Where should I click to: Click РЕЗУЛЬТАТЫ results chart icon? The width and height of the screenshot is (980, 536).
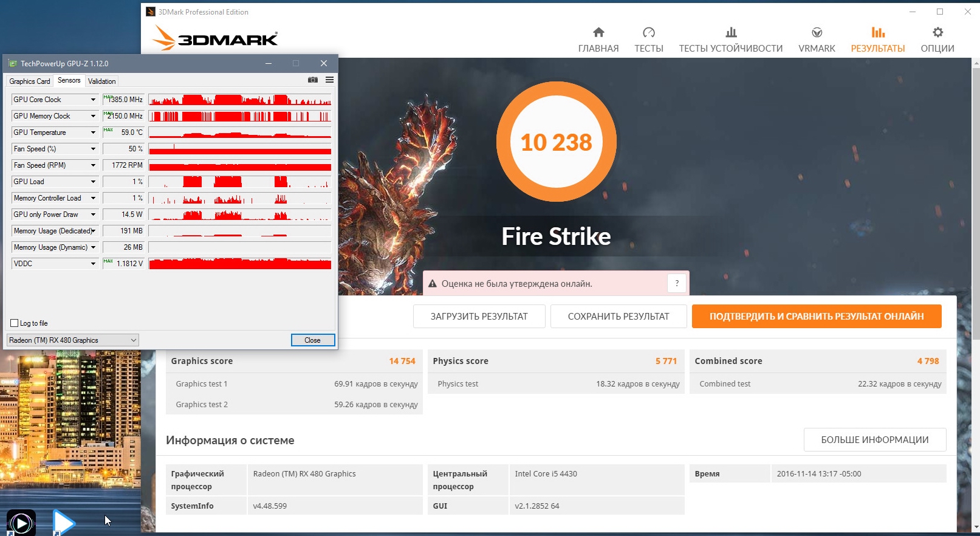878,32
